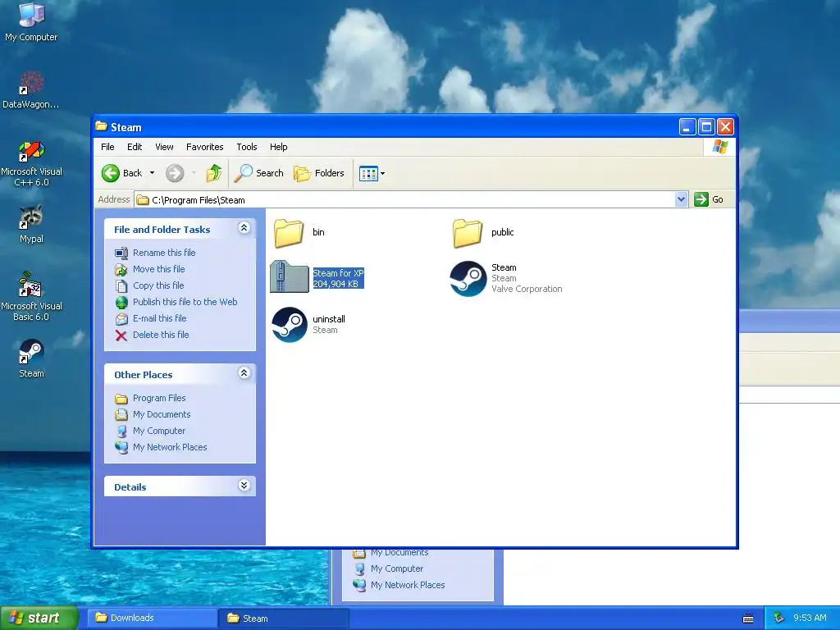Click the keyboard icon in system tray
The height and width of the screenshot is (630, 840).
coord(748,619)
